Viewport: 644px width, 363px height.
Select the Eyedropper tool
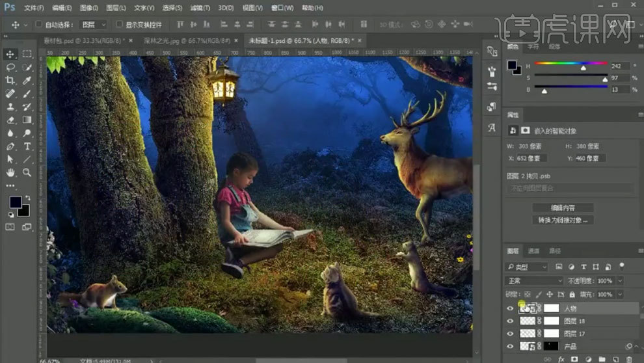27,81
